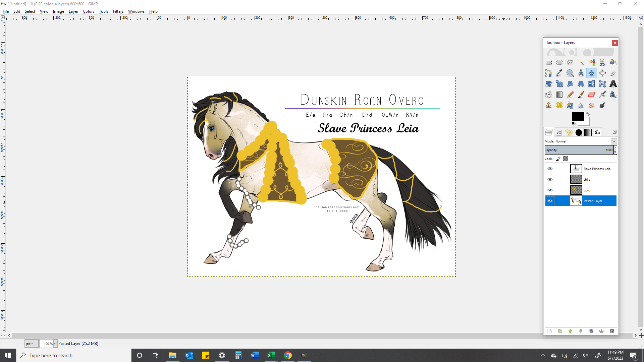The width and height of the screenshot is (644, 362).
Task: Select the Airbrush tool
Action: (x=602, y=95)
